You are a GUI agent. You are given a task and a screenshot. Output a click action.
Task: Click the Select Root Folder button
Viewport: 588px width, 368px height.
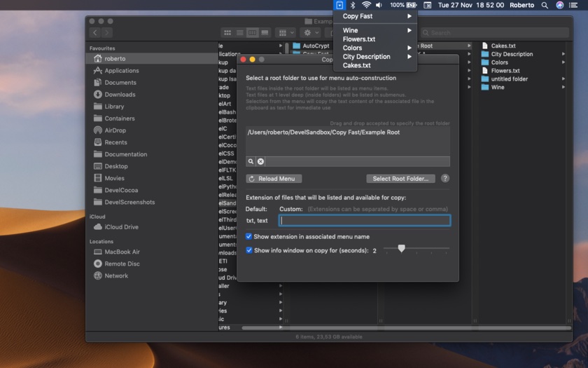pyautogui.click(x=400, y=179)
